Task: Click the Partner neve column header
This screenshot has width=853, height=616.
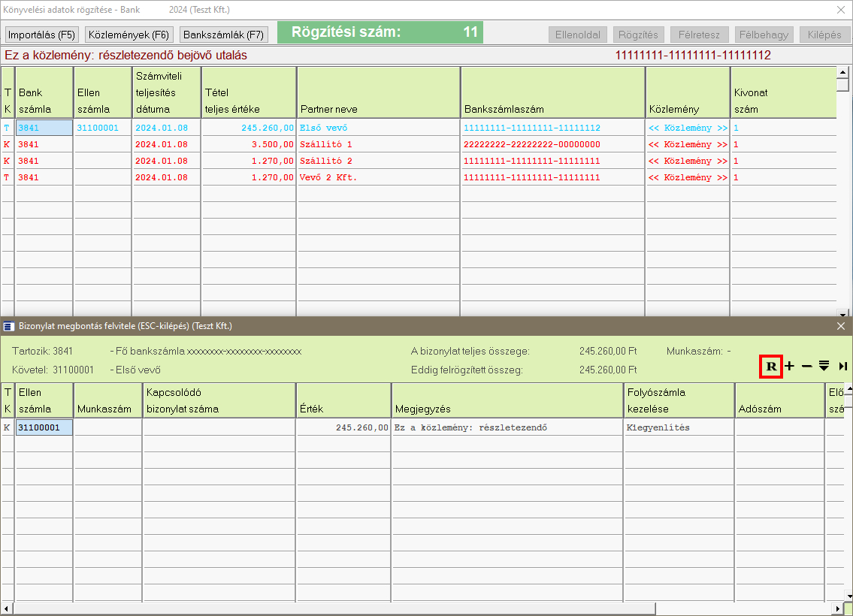Action: [x=379, y=92]
